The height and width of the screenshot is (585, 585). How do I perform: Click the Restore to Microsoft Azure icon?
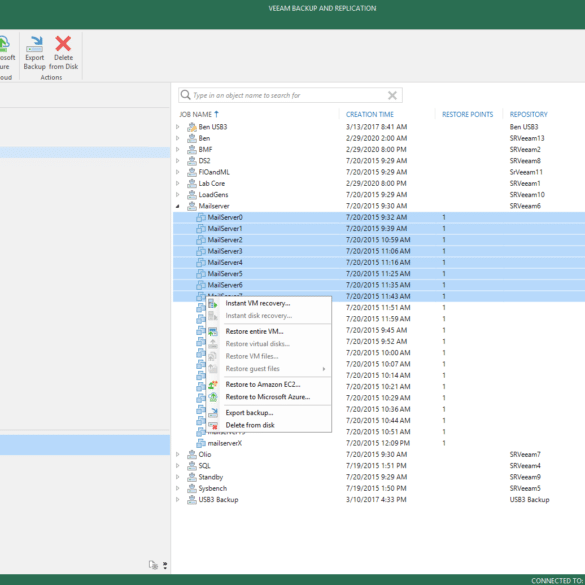click(x=213, y=397)
